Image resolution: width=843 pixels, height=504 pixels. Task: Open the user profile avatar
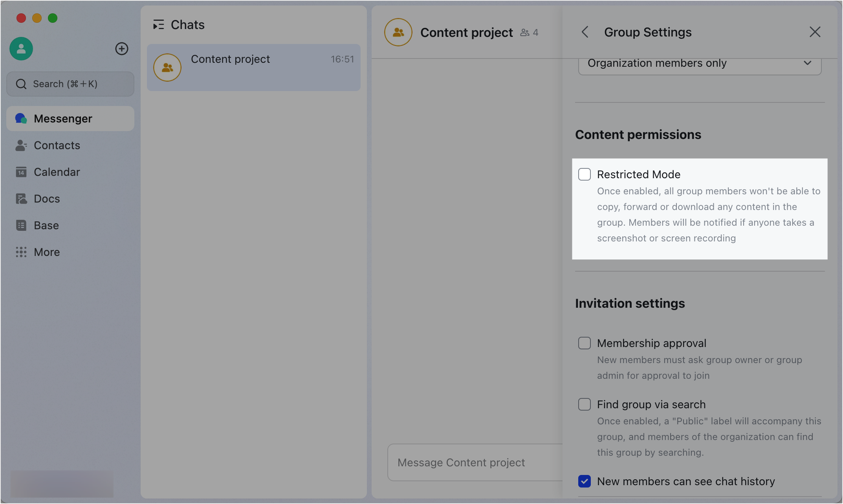pos(21,49)
